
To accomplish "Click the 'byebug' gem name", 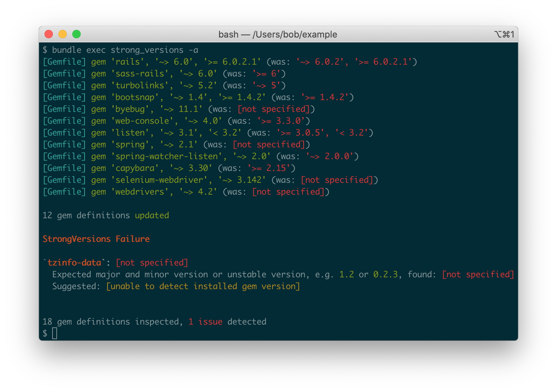I will (130, 109).
